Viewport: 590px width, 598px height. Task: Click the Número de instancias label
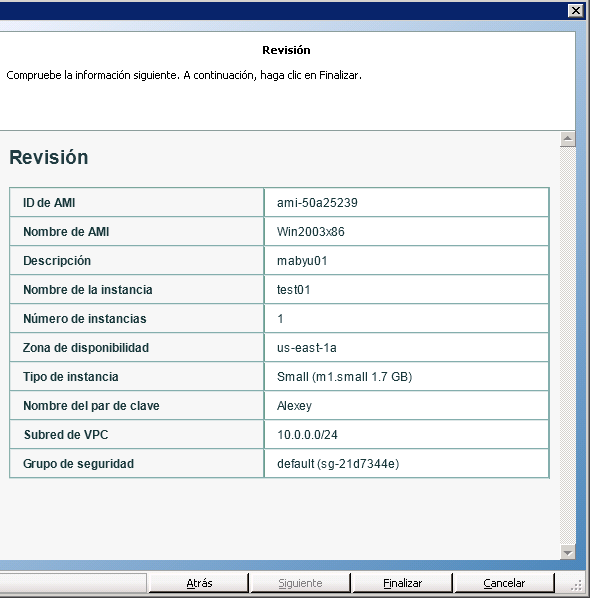click(x=85, y=318)
